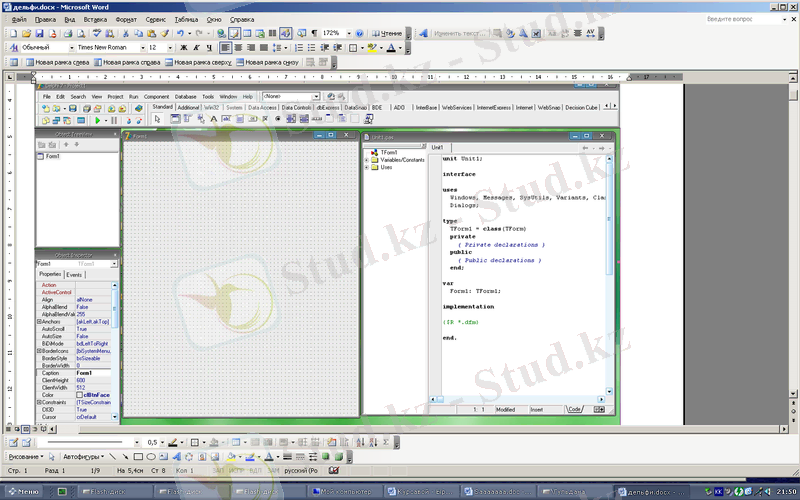The height and width of the screenshot is (500, 800).
Task: Click the Новая рамка слева button
Action: 57,62
